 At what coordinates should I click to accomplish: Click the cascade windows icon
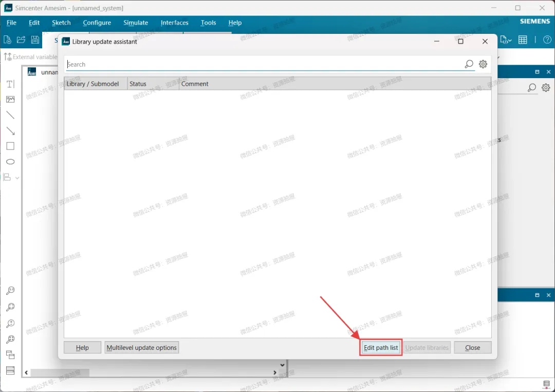11,354
